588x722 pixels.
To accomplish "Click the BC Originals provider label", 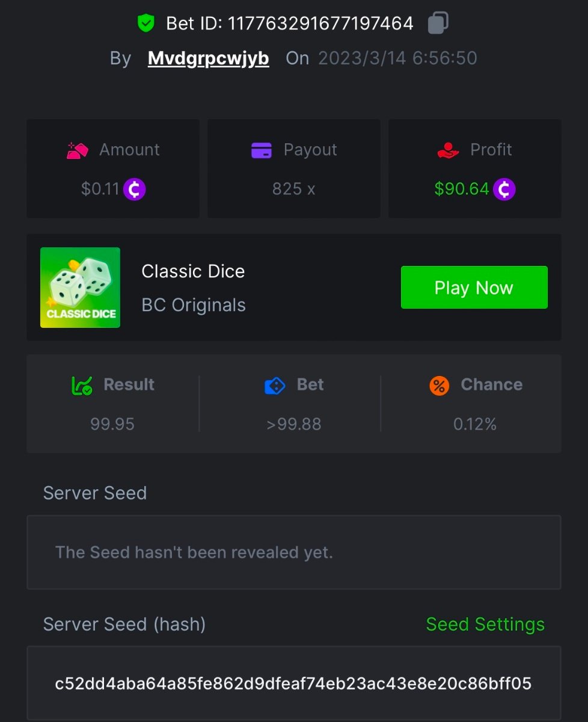I will (x=194, y=305).
